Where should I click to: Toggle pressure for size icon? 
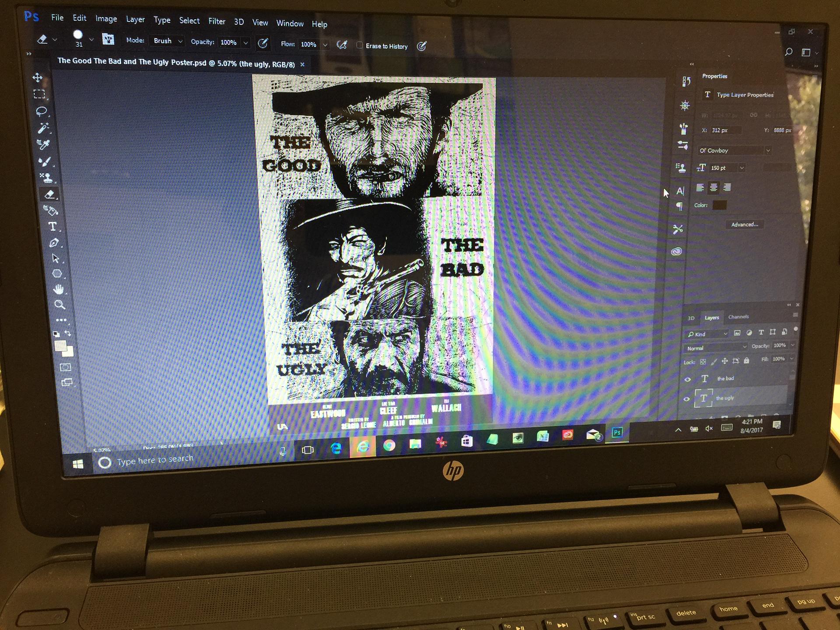coord(422,46)
